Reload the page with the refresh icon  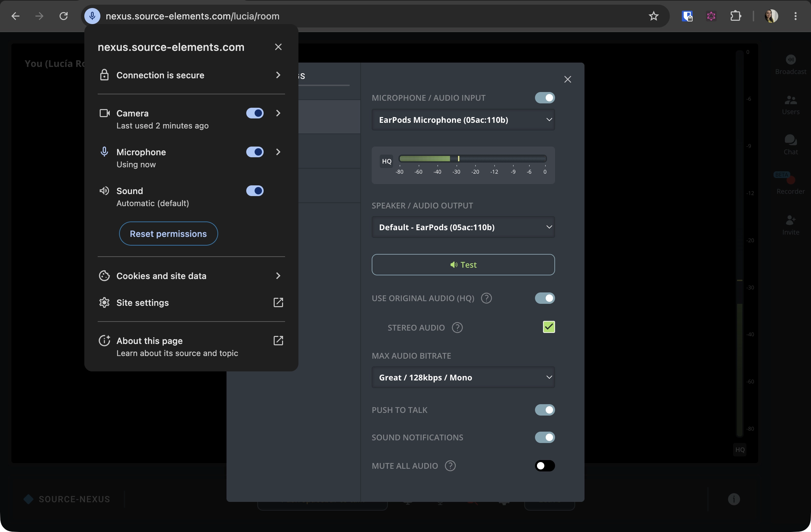(64, 16)
